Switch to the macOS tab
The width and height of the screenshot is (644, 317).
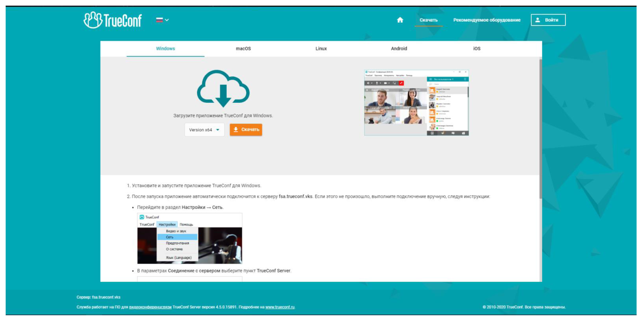pyautogui.click(x=243, y=49)
